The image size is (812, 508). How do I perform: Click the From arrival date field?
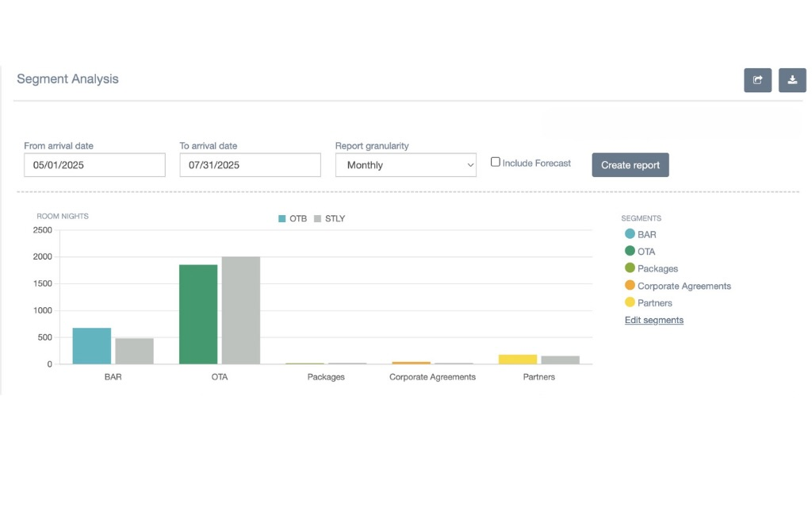click(94, 165)
